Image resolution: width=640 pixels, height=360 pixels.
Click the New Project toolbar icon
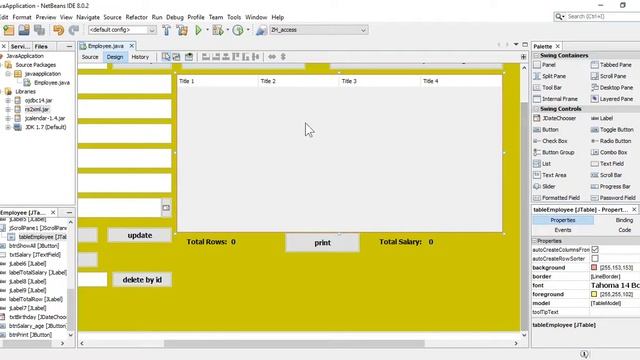[x=9, y=30]
